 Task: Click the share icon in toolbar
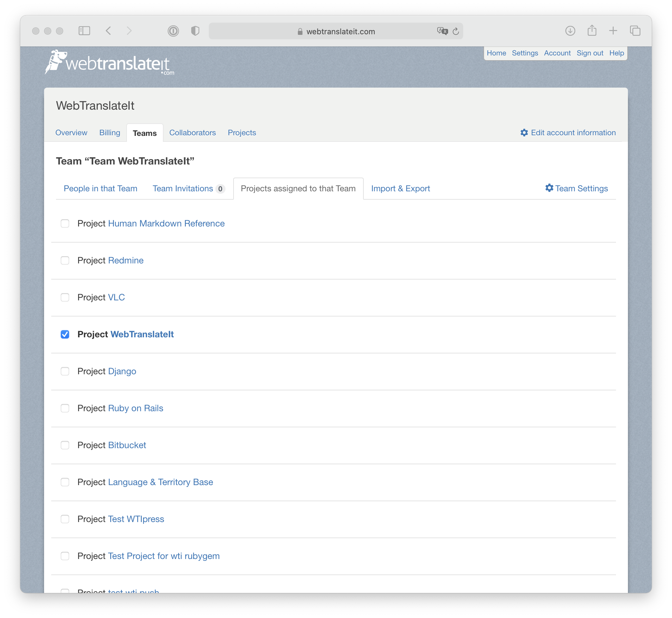pos(592,30)
